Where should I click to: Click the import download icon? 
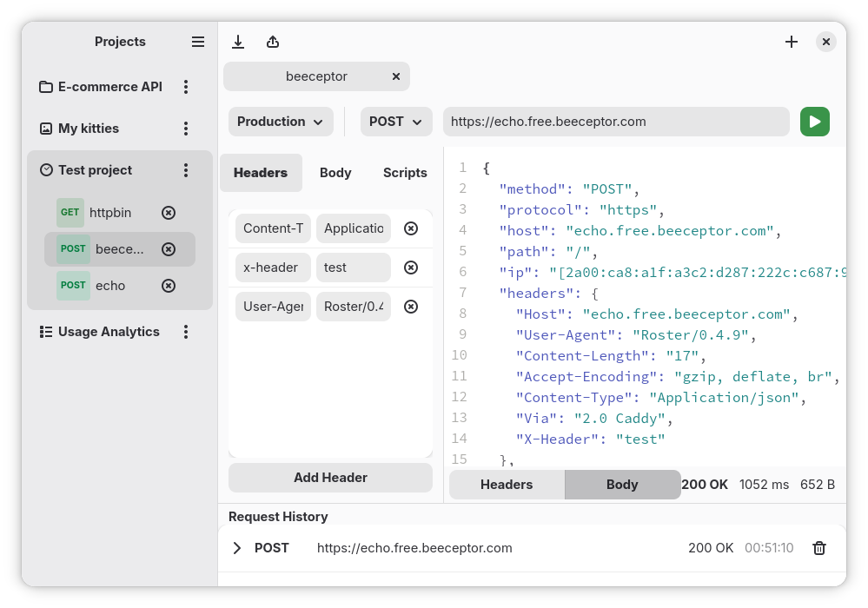pyautogui.click(x=238, y=42)
